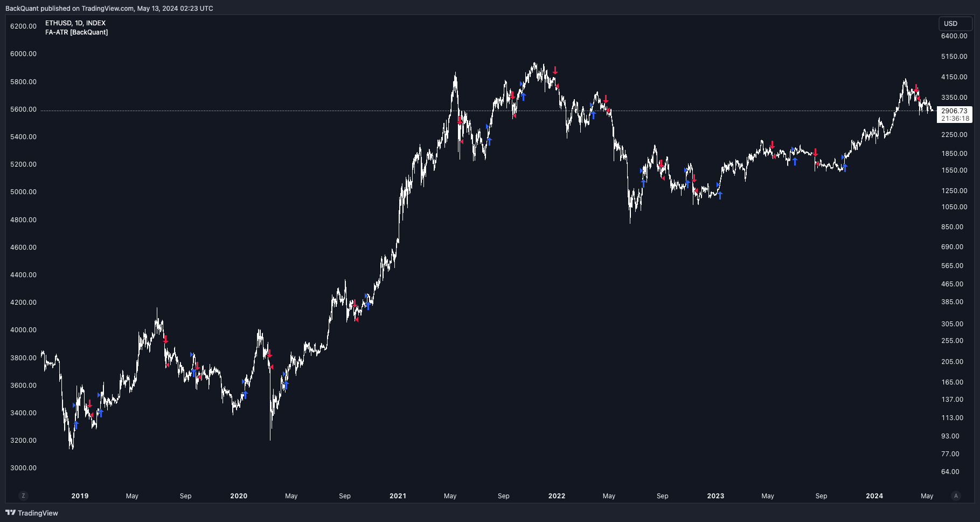980x522 pixels.
Task: Click the 850.00 right price axis label
Action: [x=952, y=227]
